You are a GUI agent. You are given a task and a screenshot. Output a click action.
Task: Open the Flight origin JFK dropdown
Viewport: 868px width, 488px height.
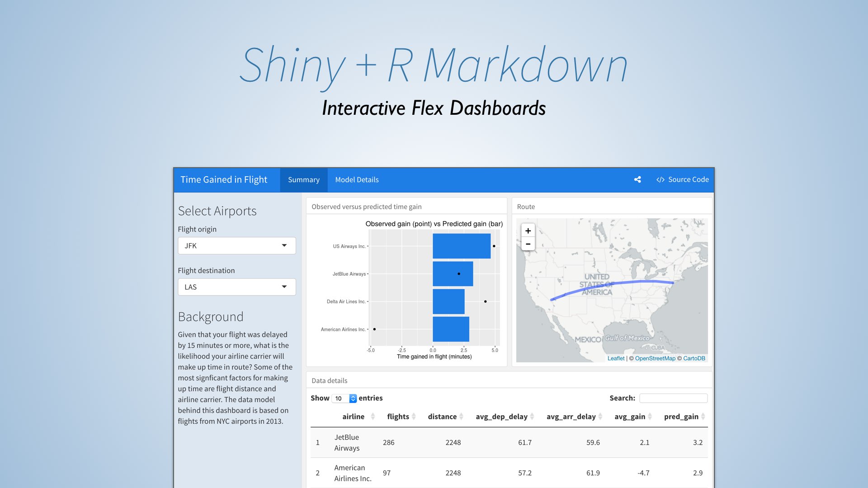click(236, 246)
